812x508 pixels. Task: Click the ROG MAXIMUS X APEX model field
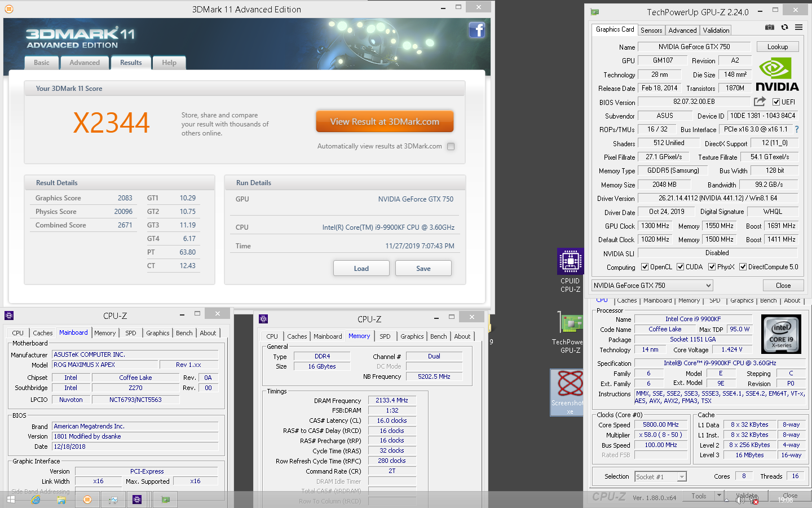click(104, 365)
